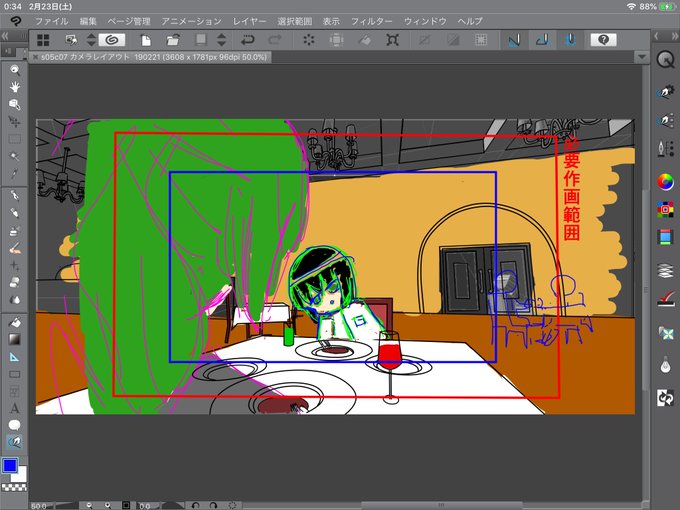Select the white sub color swatch

point(22,476)
